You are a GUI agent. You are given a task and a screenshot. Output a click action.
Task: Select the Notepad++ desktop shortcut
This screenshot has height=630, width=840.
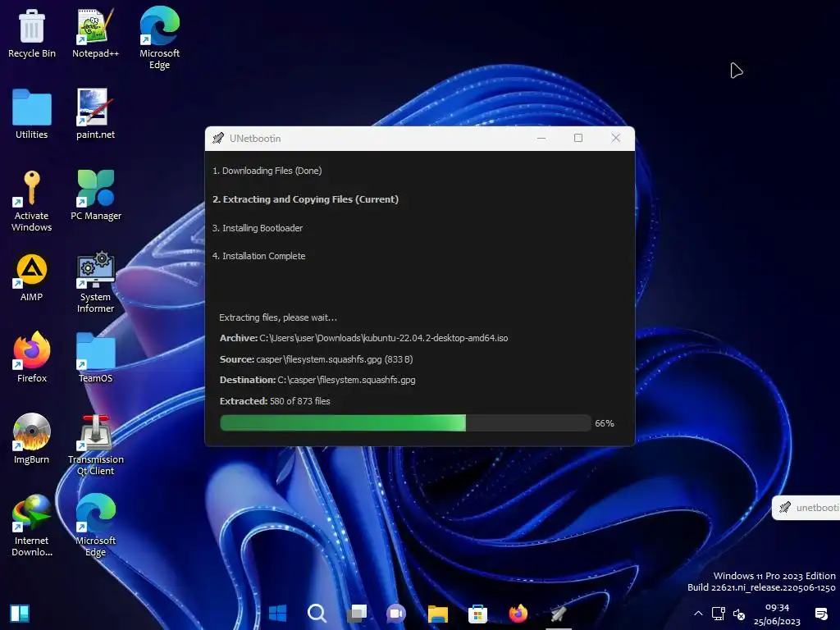(95, 33)
